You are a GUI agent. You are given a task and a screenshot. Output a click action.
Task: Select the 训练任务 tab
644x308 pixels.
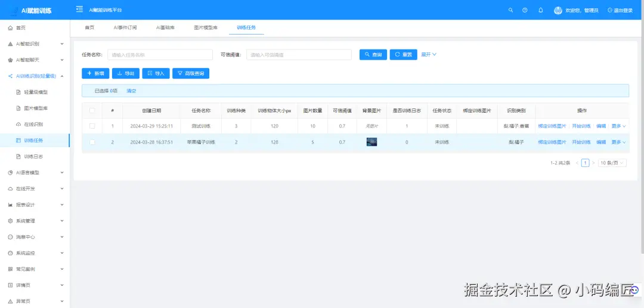pyautogui.click(x=246, y=27)
